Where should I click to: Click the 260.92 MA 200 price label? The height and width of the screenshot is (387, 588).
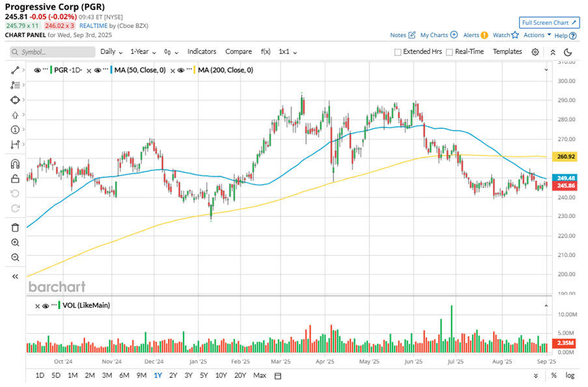(x=566, y=157)
